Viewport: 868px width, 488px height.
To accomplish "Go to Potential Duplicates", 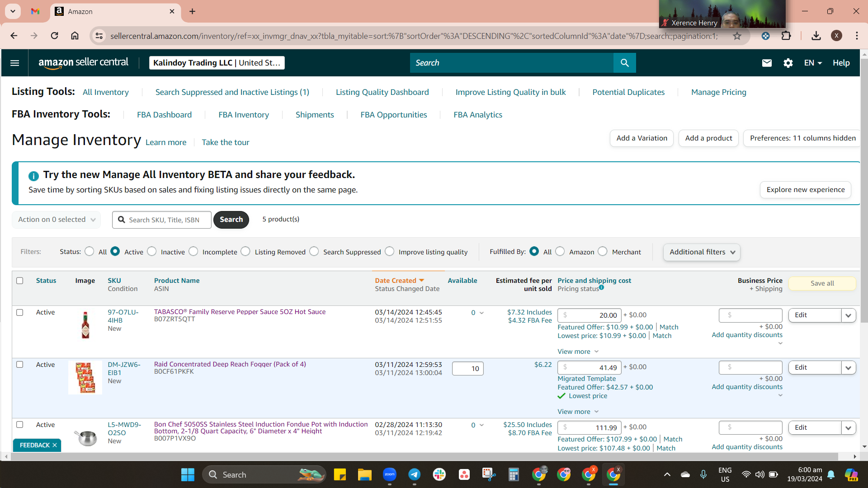I will point(628,92).
